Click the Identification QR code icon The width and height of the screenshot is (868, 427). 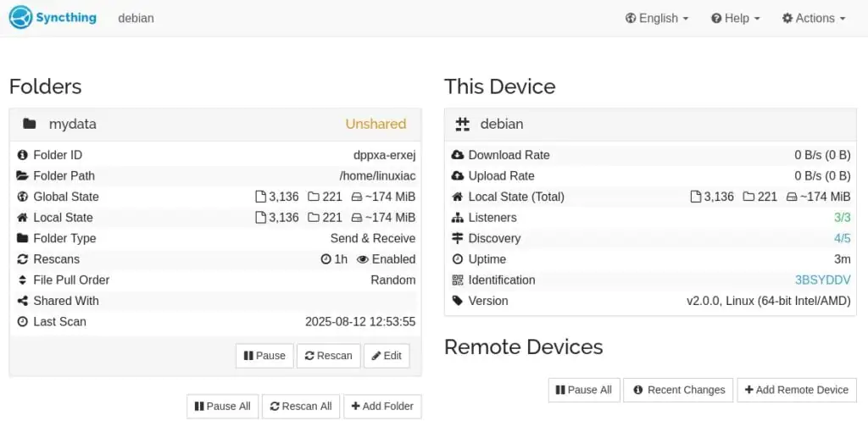point(458,280)
